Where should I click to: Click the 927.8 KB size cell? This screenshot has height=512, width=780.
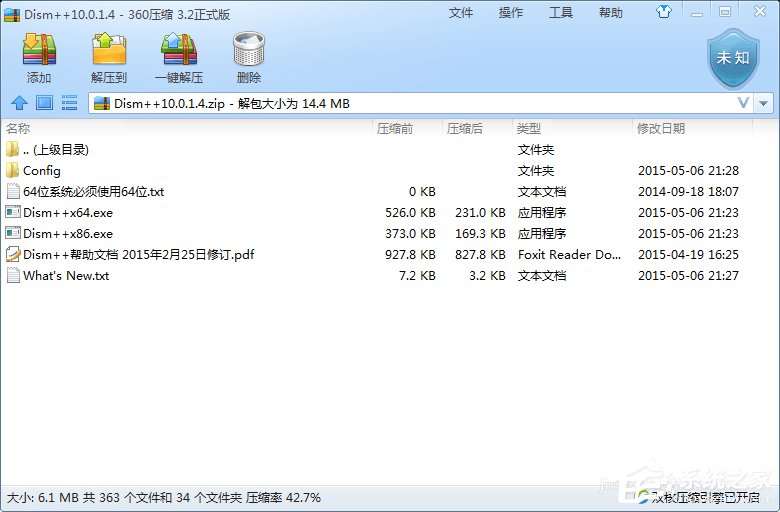pos(410,254)
